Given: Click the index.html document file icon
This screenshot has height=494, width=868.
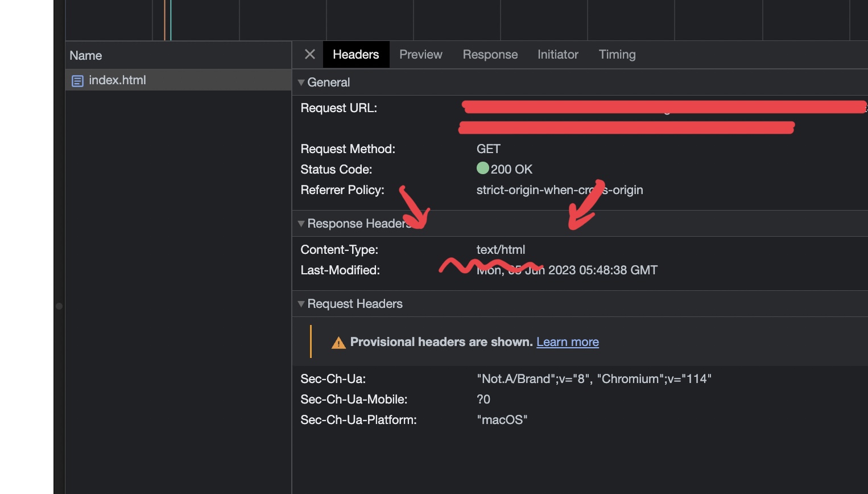Looking at the screenshot, I should 77,81.
